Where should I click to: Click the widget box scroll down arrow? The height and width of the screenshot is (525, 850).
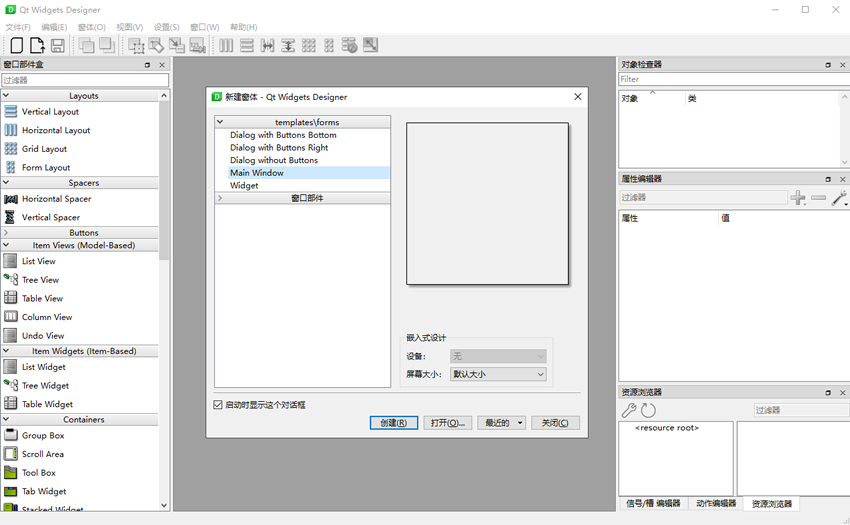coord(164,505)
